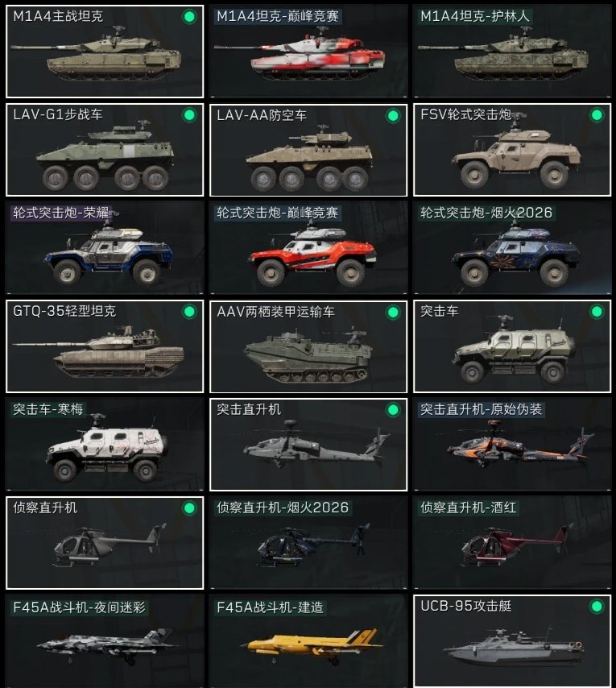The image size is (616, 688).
Task: Select the M1A4主战坦克 tank card
Action: coord(105,52)
